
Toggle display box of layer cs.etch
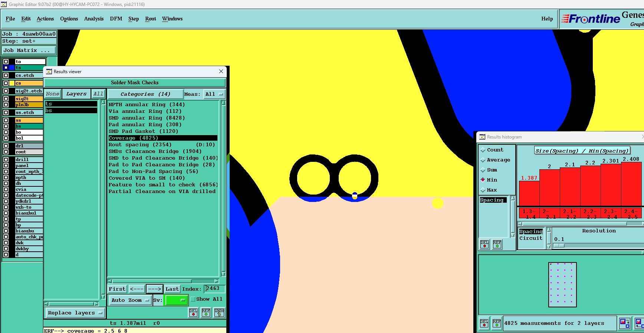(6, 75)
